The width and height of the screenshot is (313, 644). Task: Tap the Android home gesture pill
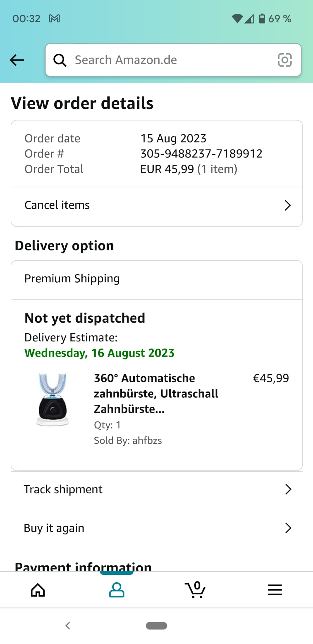point(156,626)
